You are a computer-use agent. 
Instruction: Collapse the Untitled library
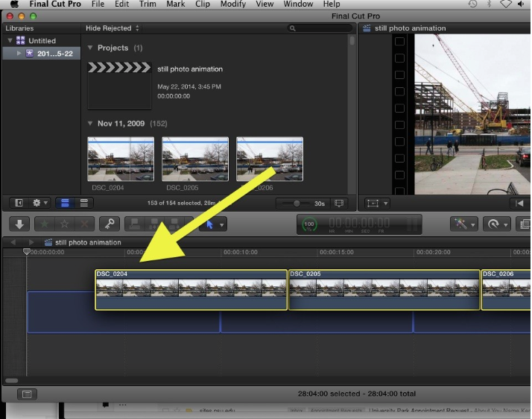pos(10,41)
